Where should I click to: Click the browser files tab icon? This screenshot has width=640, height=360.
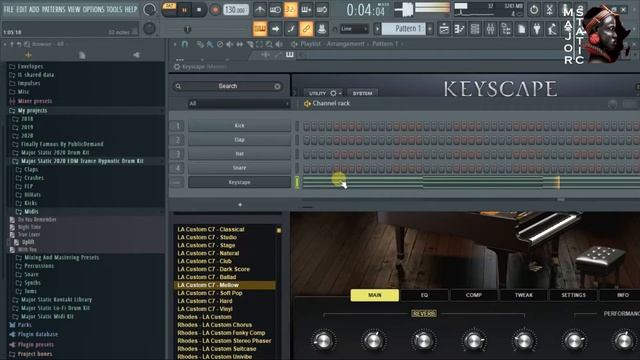82,55
